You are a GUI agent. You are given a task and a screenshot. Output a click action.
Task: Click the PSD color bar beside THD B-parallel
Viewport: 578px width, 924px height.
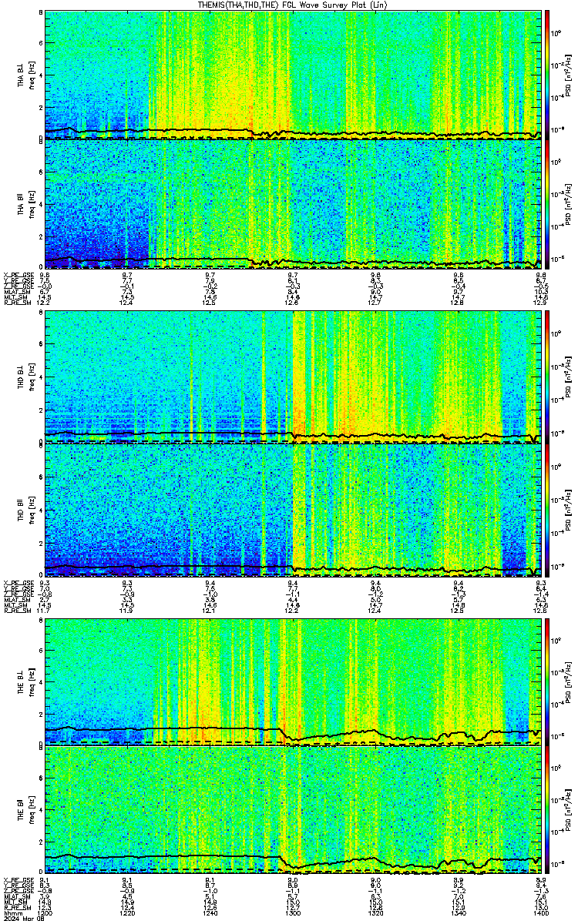[547, 510]
